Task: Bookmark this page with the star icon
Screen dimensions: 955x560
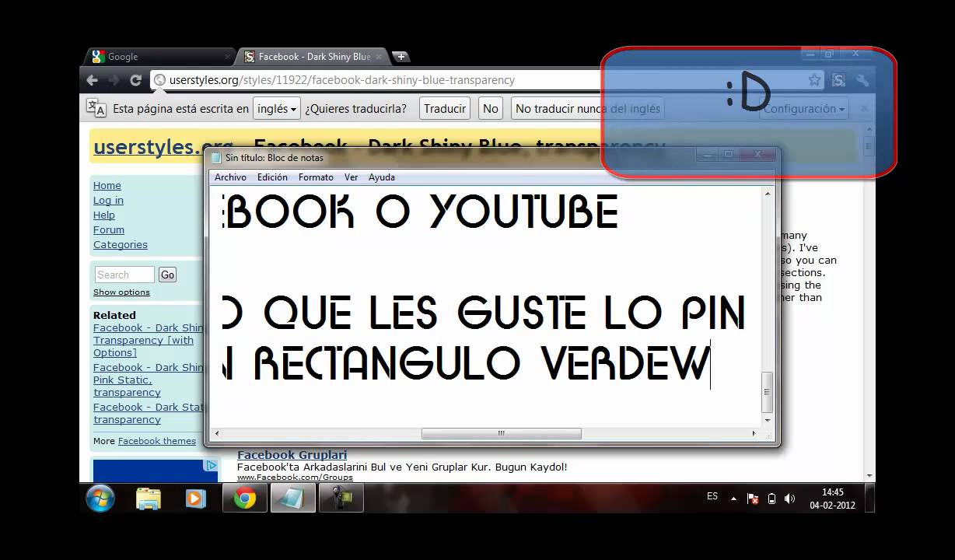Action: tap(814, 79)
